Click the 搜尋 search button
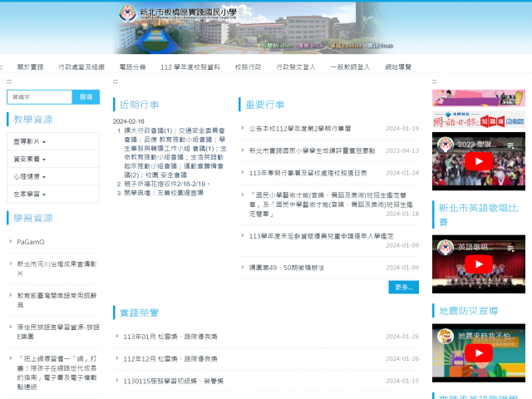Screen dimensions: 532x399 (x=86, y=97)
